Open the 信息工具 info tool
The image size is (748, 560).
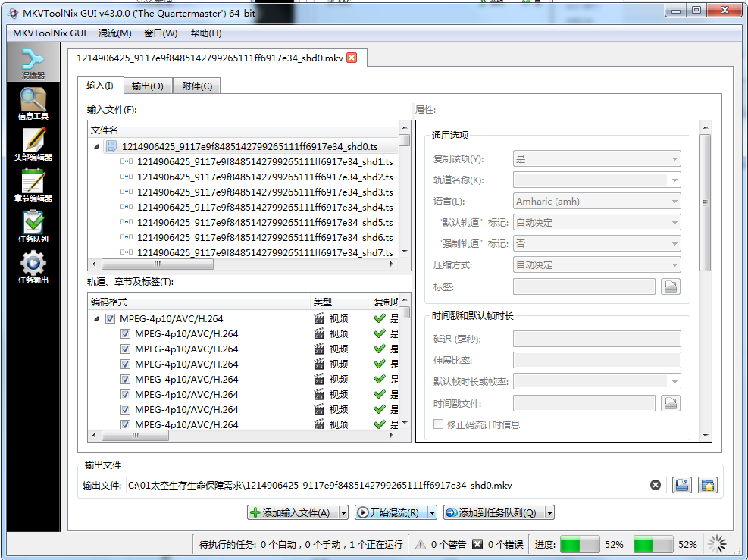click(33, 104)
